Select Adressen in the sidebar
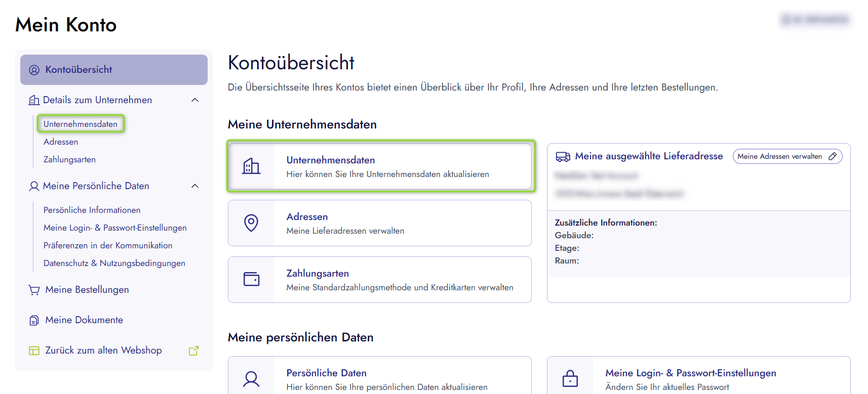Screen dimensions: 868x394 click(x=61, y=142)
